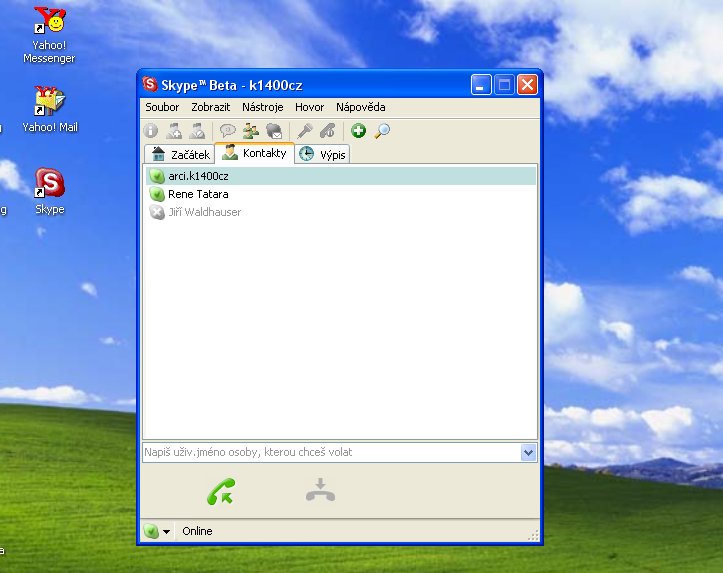Click the 'Napiš uživ.jméno osoby' input field

(x=332, y=453)
